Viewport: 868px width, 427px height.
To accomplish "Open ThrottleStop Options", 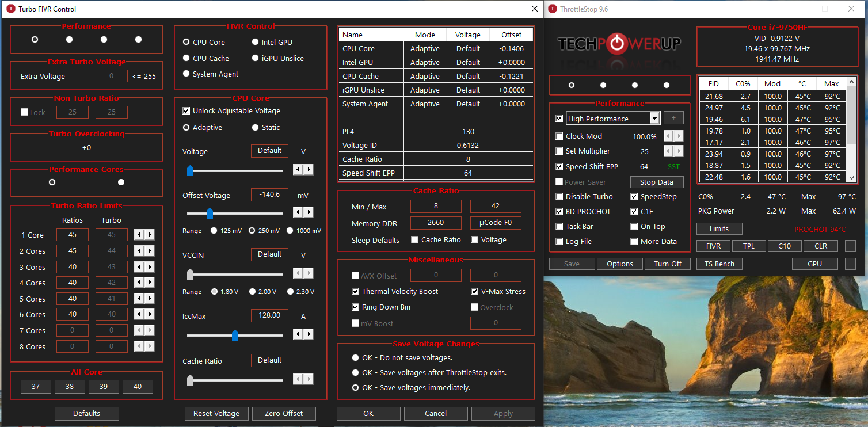I will 620,264.
